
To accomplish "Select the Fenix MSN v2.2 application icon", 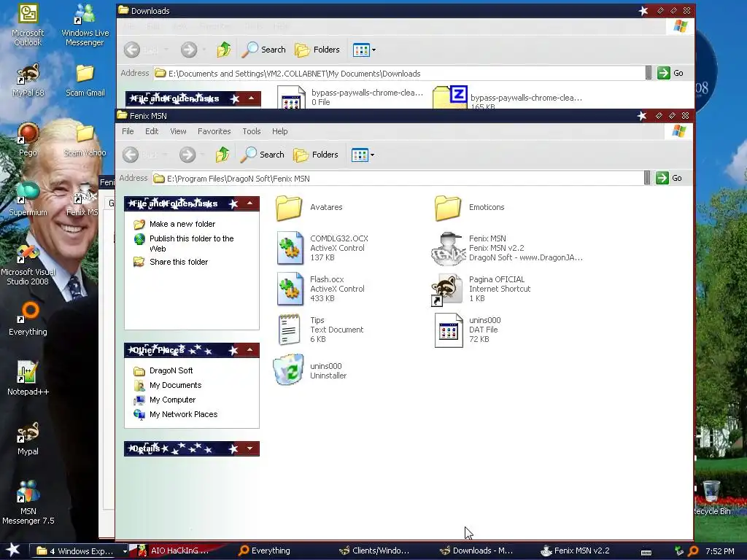I will point(448,248).
